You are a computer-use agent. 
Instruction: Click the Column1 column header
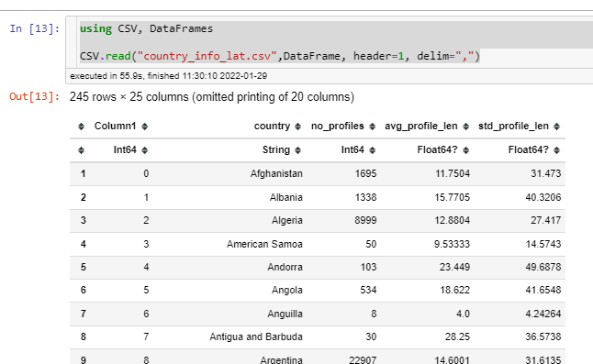(115, 127)
